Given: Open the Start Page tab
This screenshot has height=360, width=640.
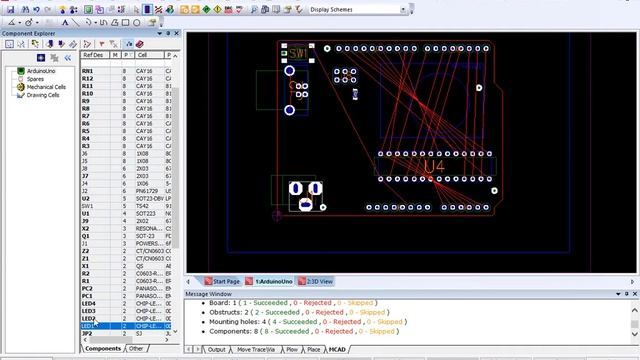Looking at the screenshot, I should pyautogui.click(x=222, y=281).
